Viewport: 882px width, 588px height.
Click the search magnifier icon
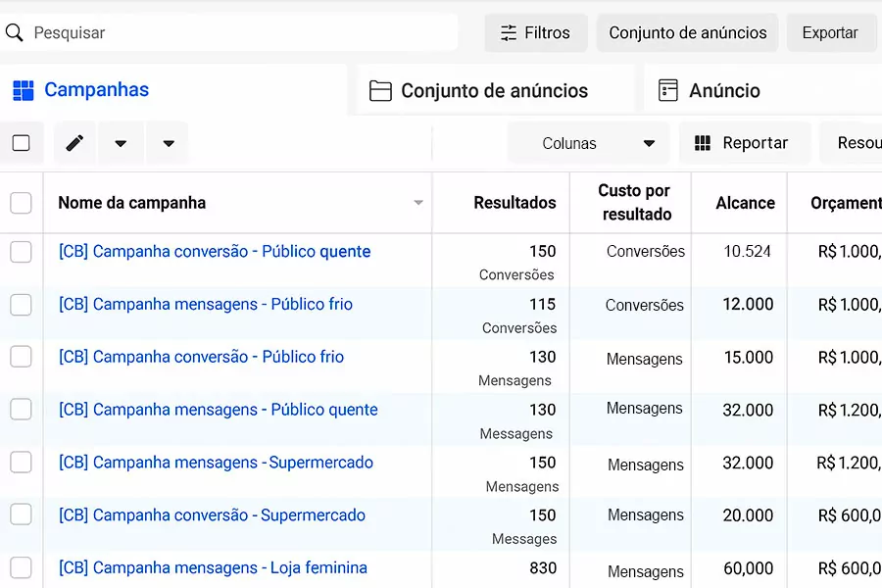click(14, 32)
